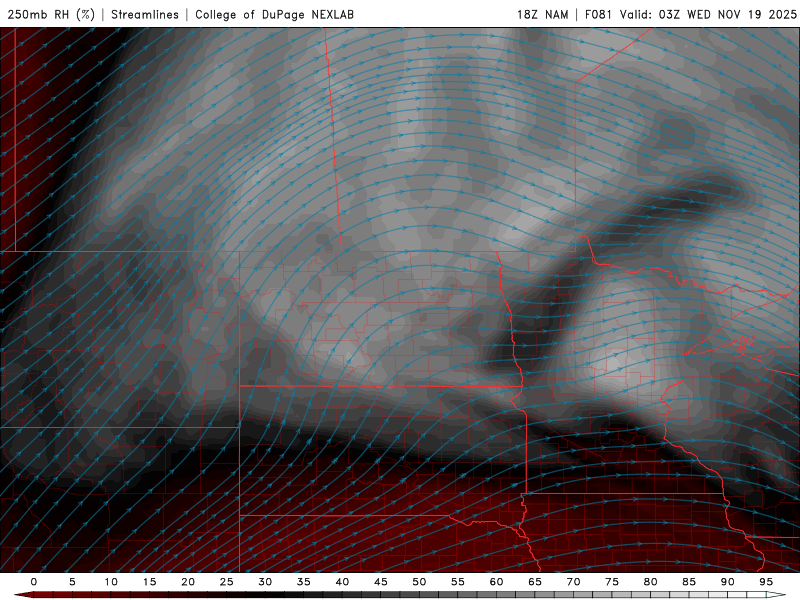Click the "40" value on color scale
800x600 pixels.
pyautogui.click(x=342, y=582)
